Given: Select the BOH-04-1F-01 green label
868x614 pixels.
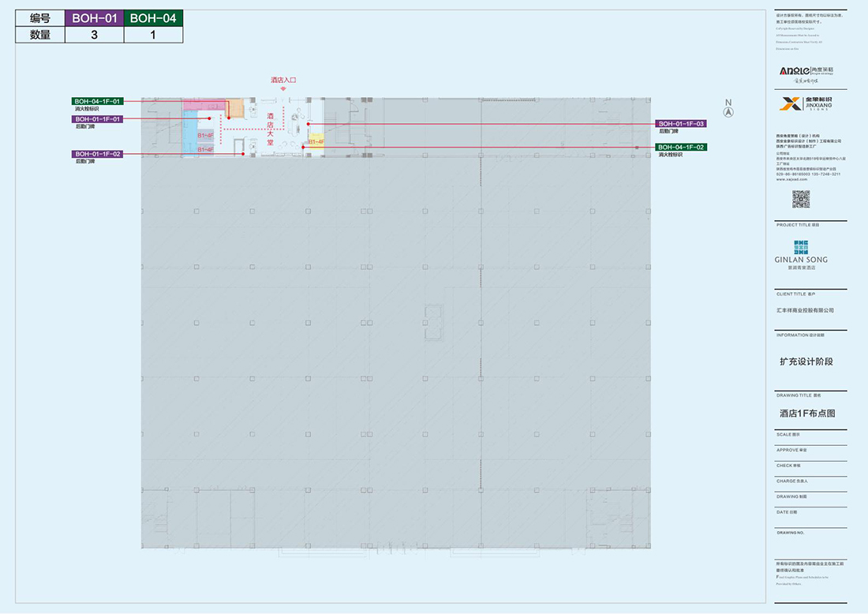Looking at the screenshot, I should 98,101.
